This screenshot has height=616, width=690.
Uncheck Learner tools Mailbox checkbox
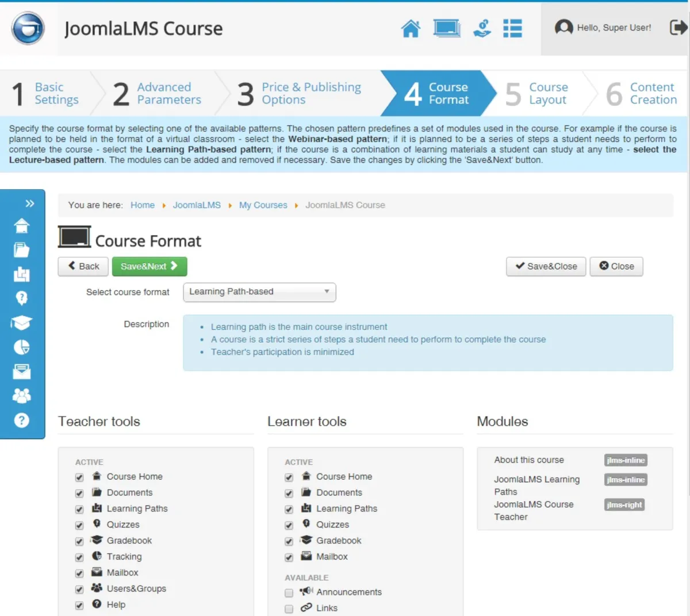click(x=289, y=557)
